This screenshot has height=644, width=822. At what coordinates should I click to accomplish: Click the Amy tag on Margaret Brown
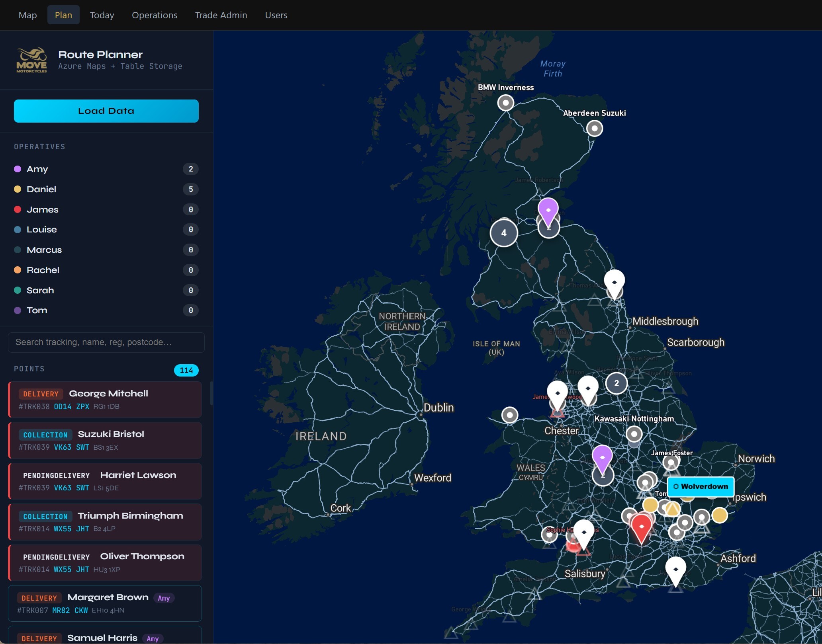(164, 598)
